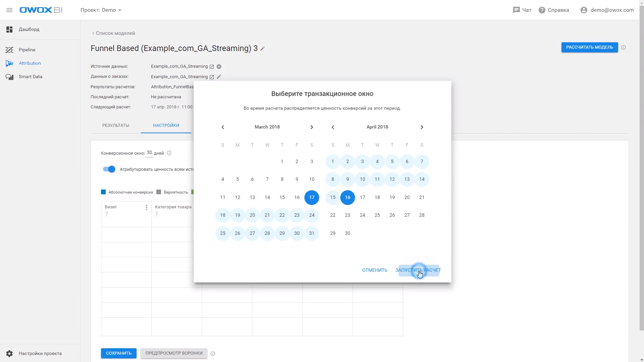
Task: Switch to the Результаты tab
Action: [x=116, y=125]
